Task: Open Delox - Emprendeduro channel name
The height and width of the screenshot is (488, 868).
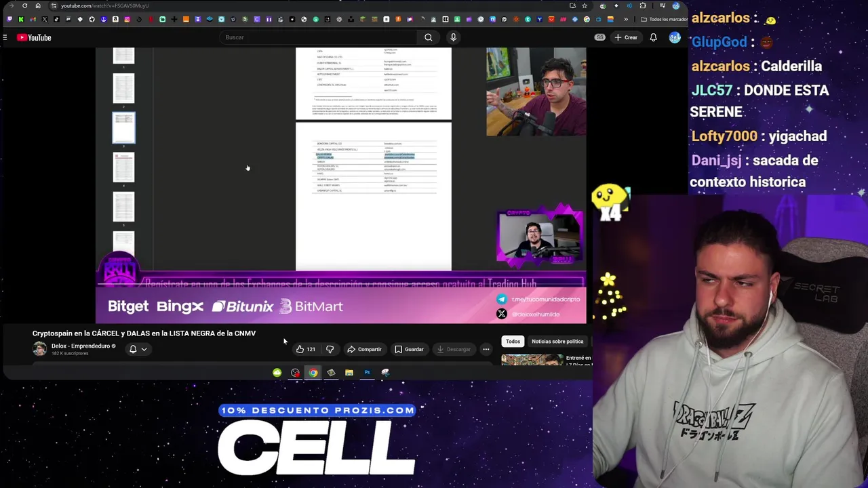Action: (x=81, y=346)
